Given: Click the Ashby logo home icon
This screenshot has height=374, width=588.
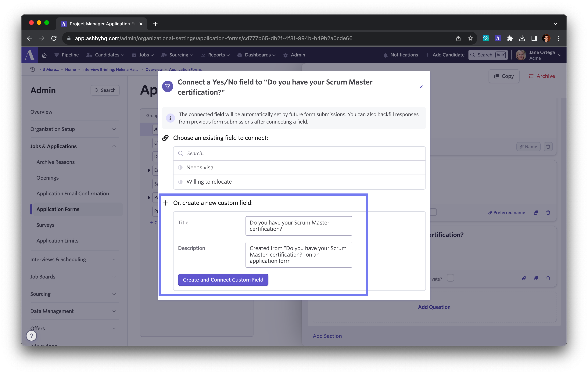Looking at the screenshot, I should tap(30, 55).
